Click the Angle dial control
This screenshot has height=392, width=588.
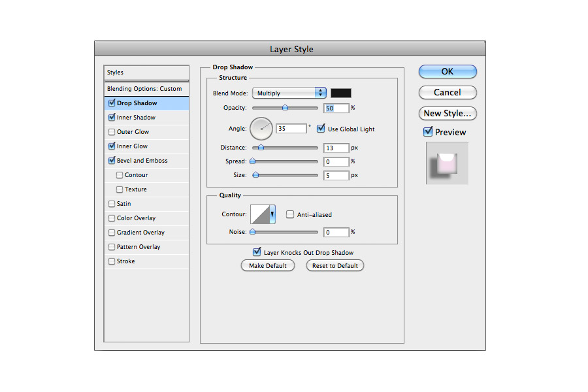[261, 129]
